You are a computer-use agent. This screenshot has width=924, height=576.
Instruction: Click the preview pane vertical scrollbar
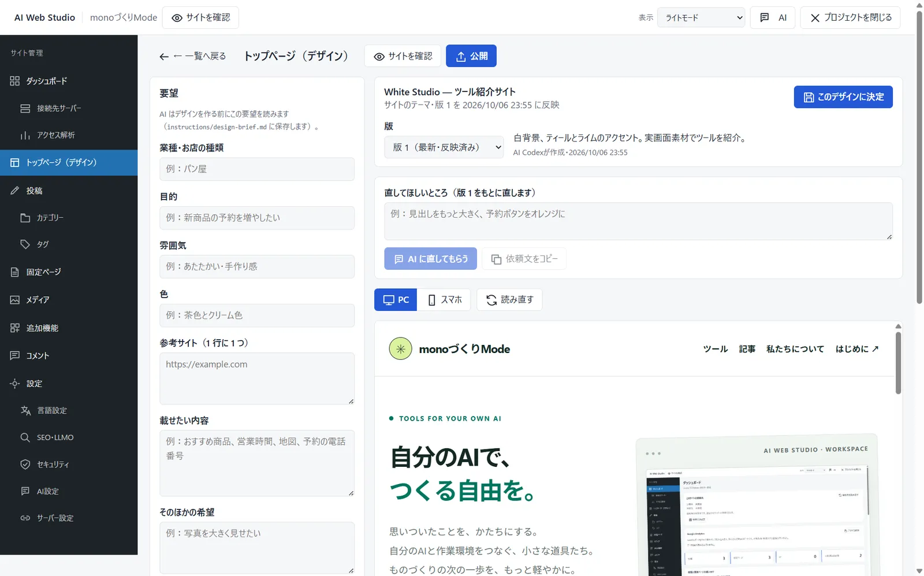898,363
